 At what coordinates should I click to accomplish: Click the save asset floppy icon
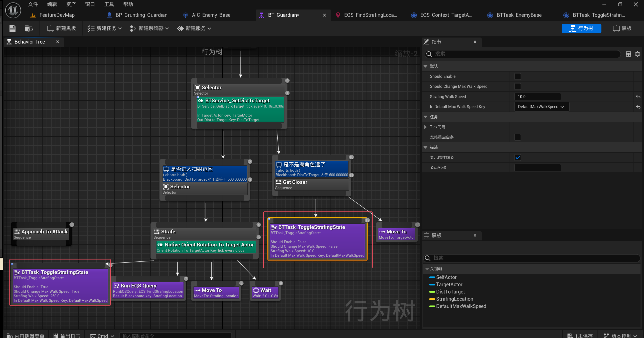click(x=12, y=29)
